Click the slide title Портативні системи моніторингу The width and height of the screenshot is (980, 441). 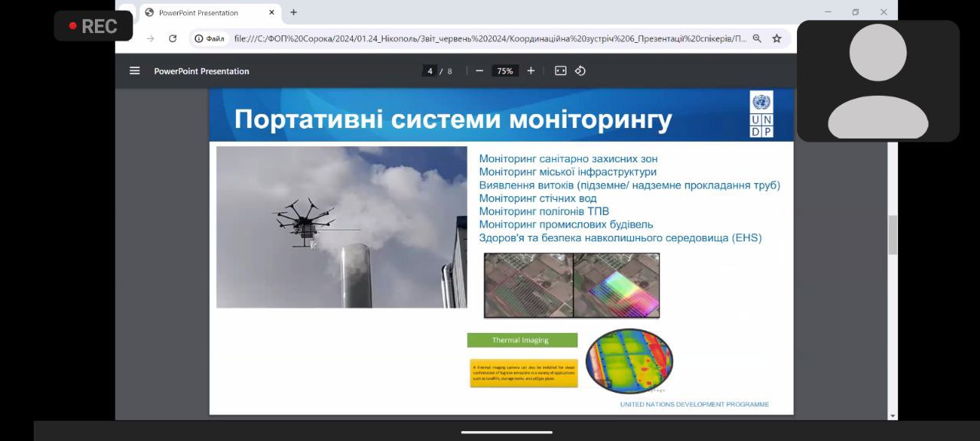[453, 119]
